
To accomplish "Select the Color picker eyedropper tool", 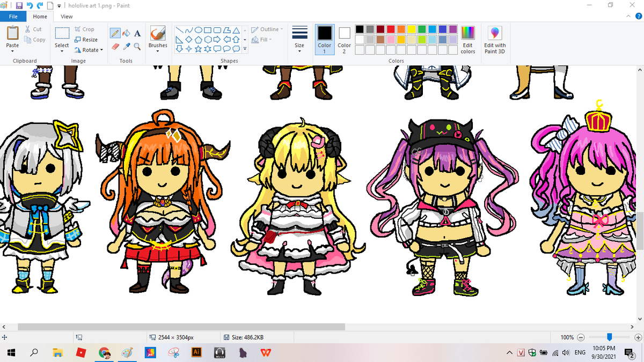I will 126,47.
